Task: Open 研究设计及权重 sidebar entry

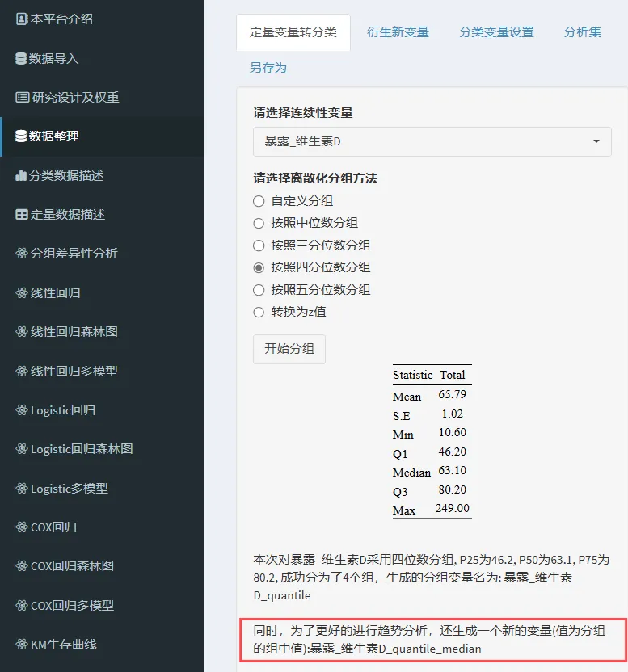Action: [102, 97]
